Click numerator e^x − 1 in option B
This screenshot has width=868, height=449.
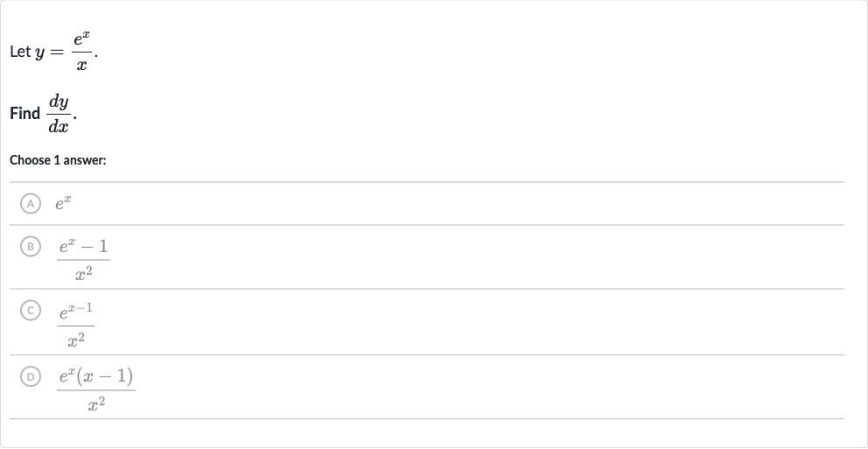[84, 246]
